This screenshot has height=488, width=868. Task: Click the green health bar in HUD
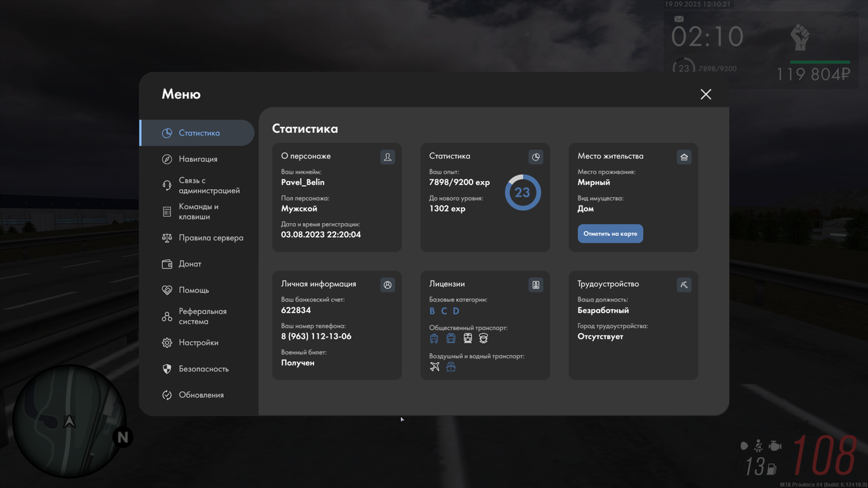(819, 62)
